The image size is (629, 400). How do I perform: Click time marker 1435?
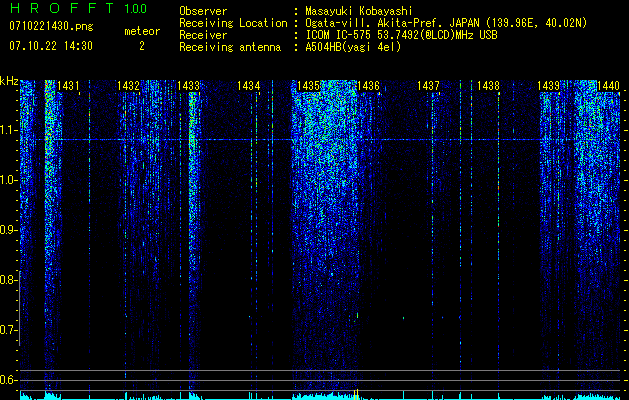click(x=308, y=85)
